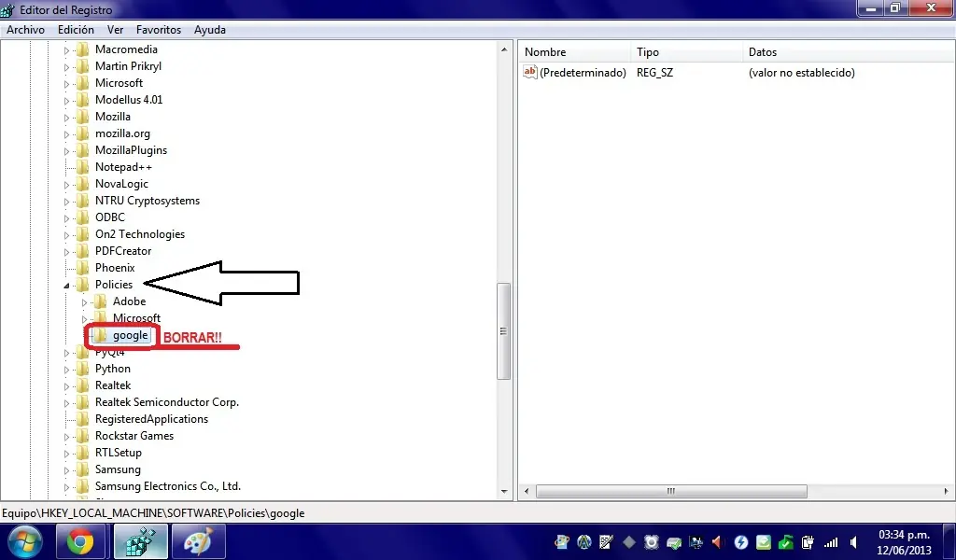Screen dimensions: 956x560
Task: Click the tree pane scroll up arrow
Action: [504, 49]
